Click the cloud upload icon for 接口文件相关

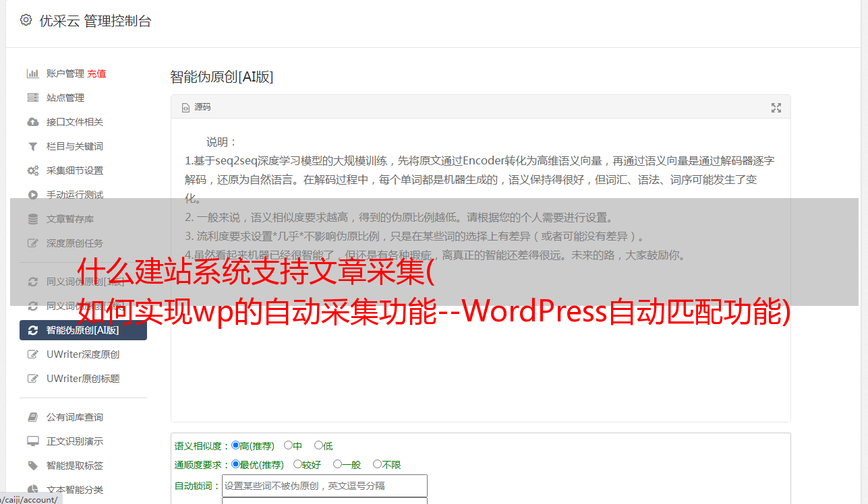(32, 122)
